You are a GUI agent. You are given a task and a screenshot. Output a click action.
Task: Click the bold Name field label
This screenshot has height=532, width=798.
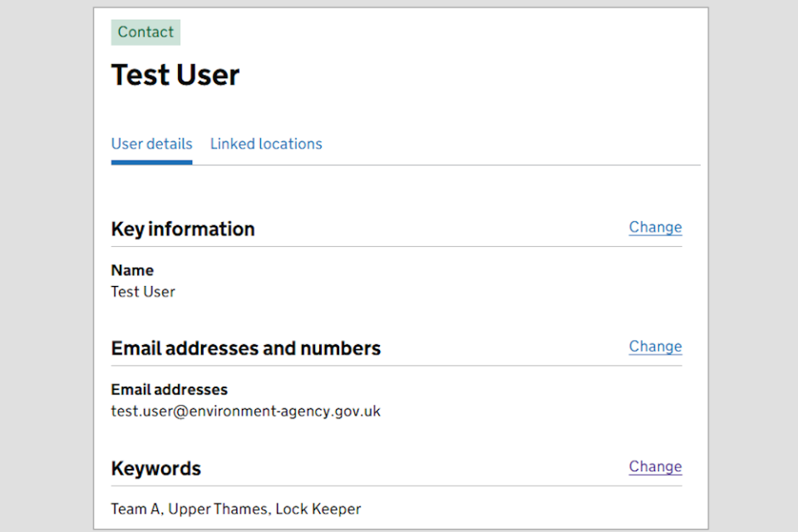(132, 270)
